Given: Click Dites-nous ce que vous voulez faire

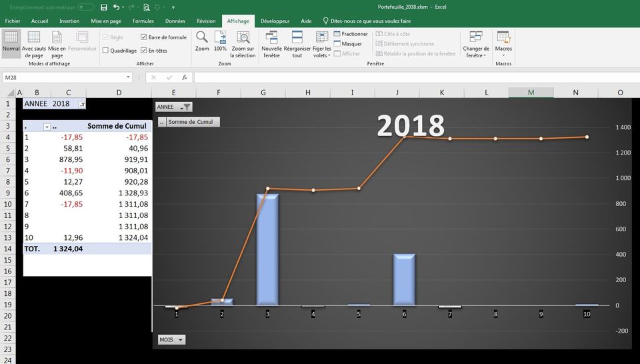Looking at the screenshot, I should [x=367, y=21].
